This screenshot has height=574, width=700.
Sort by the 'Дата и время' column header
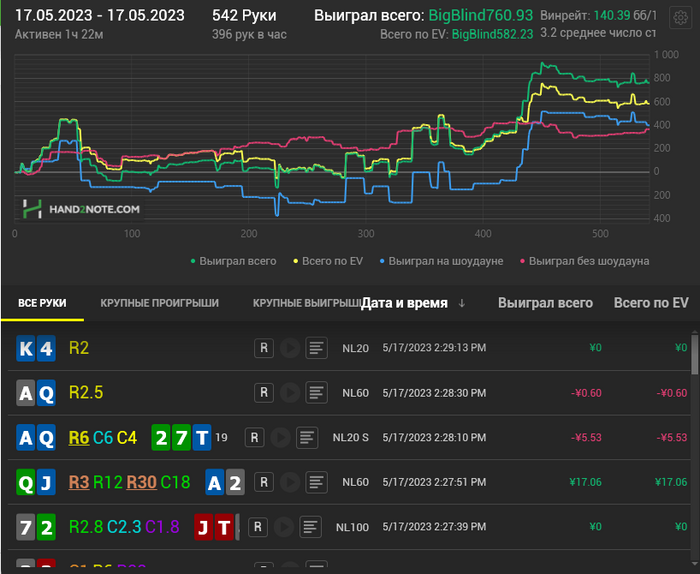coord(404,303)
